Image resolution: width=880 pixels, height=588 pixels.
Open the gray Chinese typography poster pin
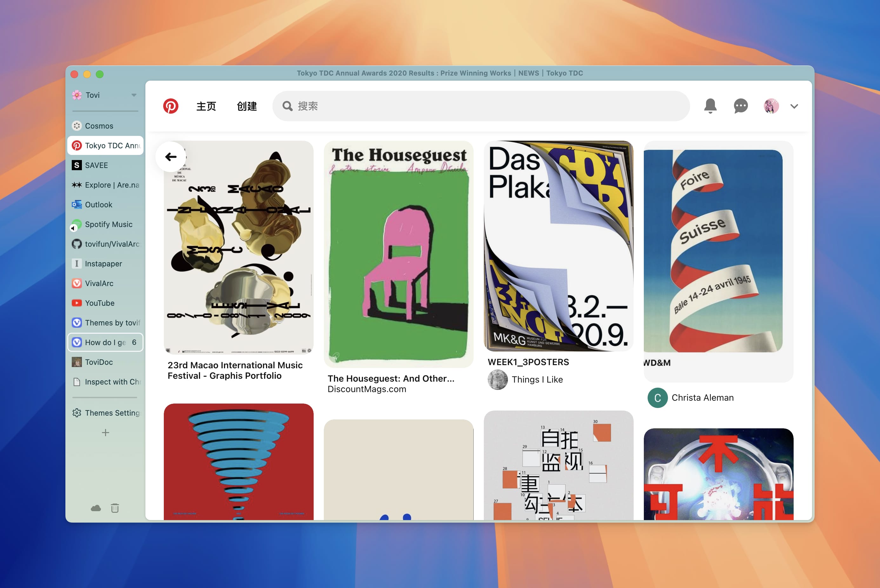[x=559, y=465]
